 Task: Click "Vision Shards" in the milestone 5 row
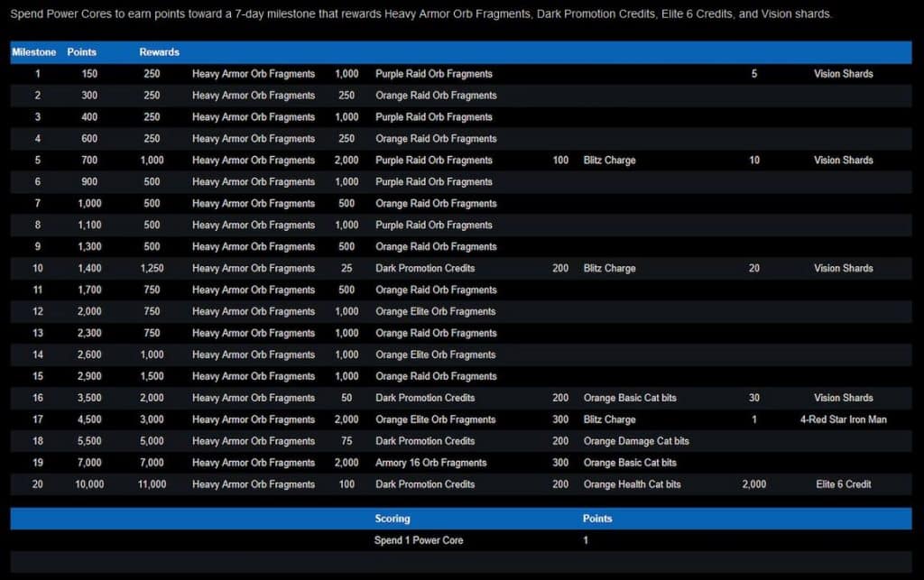[844, 161]
